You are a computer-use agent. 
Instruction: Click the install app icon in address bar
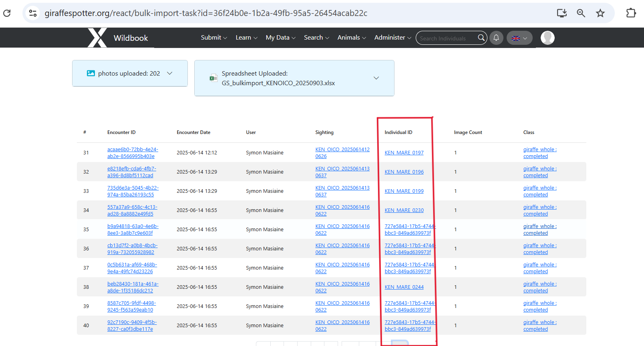(x=561, y=13)
